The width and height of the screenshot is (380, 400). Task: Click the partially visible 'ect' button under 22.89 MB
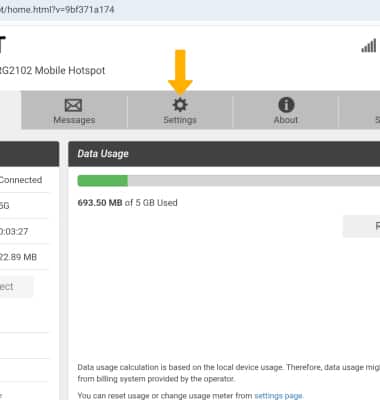click(x=16, y=287)
